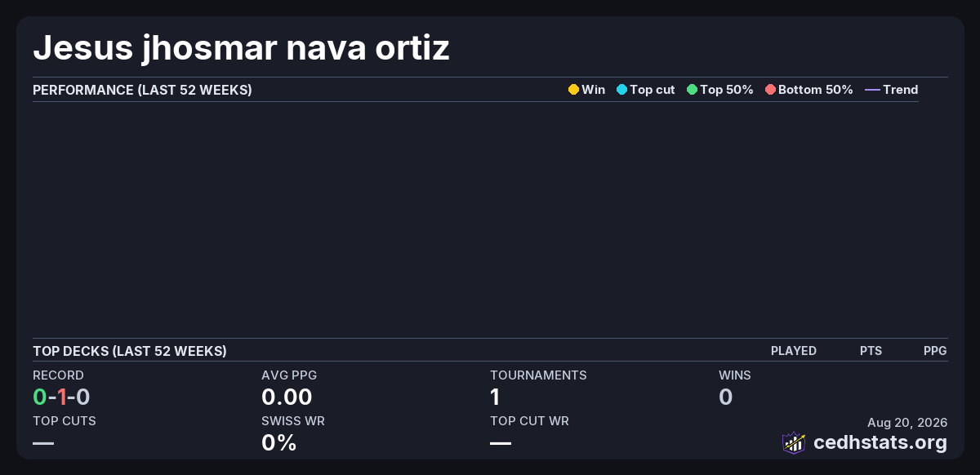Screen dimensions: 980x475
Task: Toggle the Bottom 50% series label
Action: click(816, 90)
